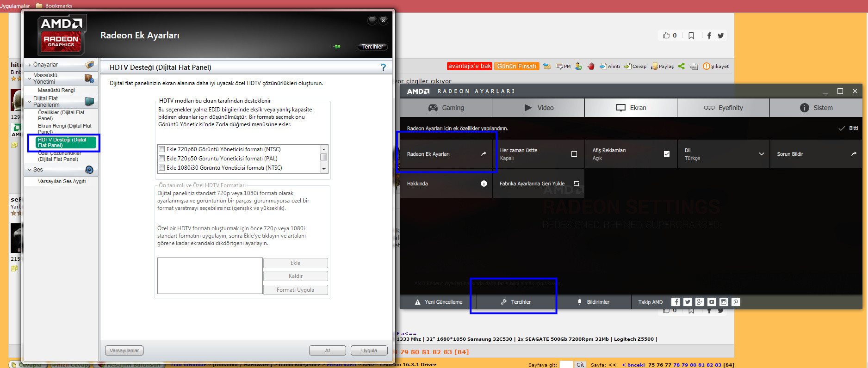
Task: Share forum post via Facebook icon
Action: (x=709, y=36)
